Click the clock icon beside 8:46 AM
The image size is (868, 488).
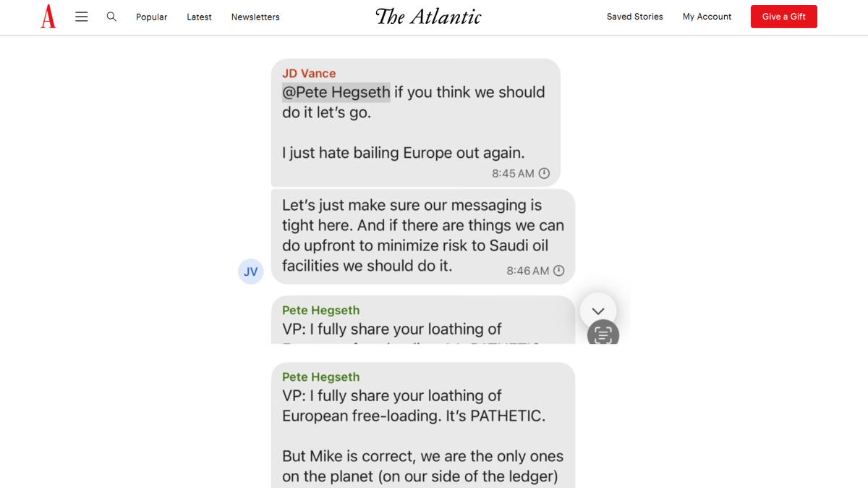(x=558, y=270)
